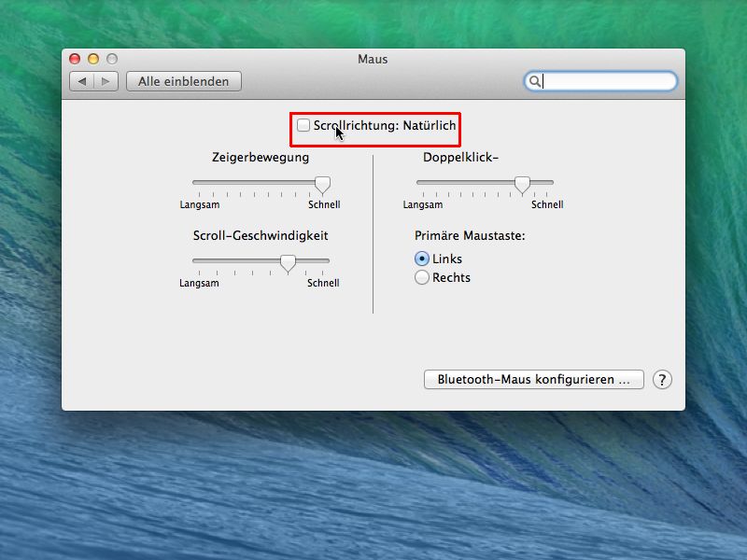Go back with the left arrow button
This screenshot has width=747, height=560.
(82, 81)
